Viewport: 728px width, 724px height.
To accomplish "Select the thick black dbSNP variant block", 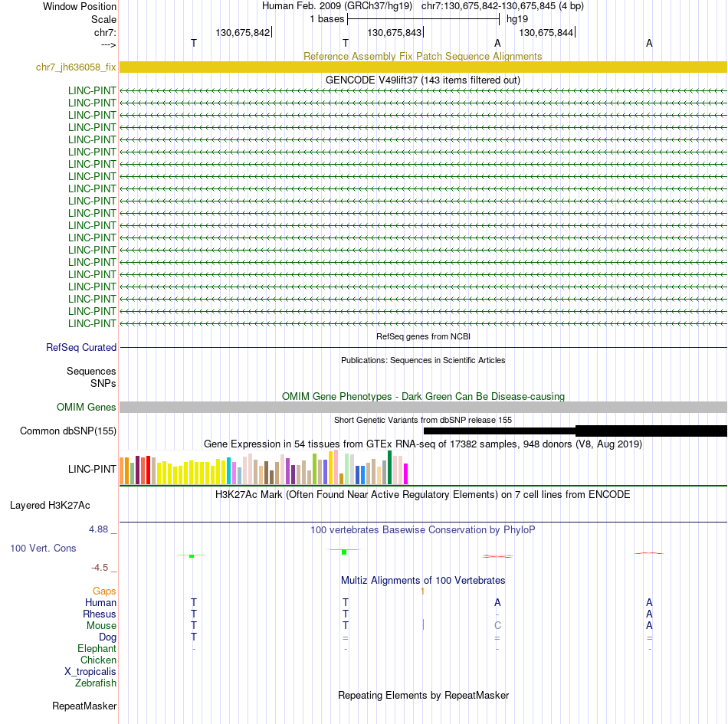I will 651,431.
